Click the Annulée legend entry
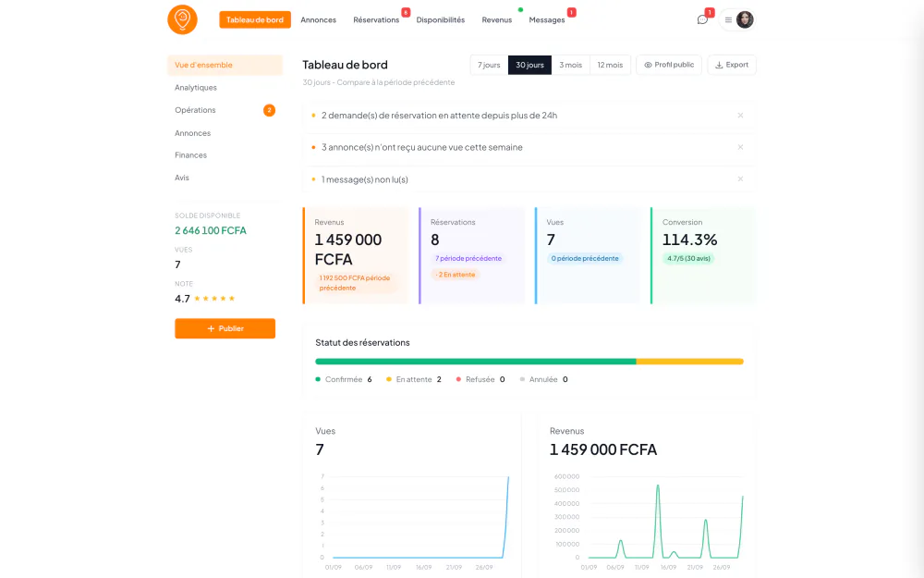Viewport: 924px width, 578px height. pyautogui.click(x=543, y=379)
